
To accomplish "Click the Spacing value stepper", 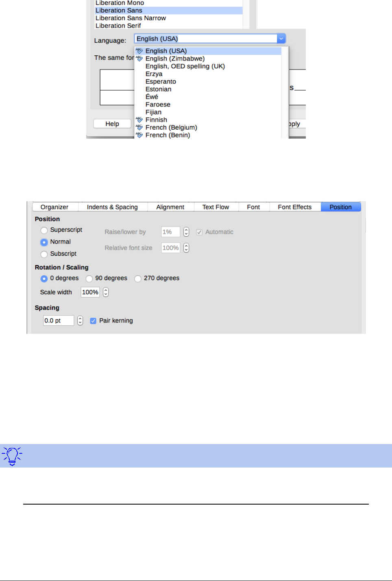I will pyautogui.click(x=80, y=320).
